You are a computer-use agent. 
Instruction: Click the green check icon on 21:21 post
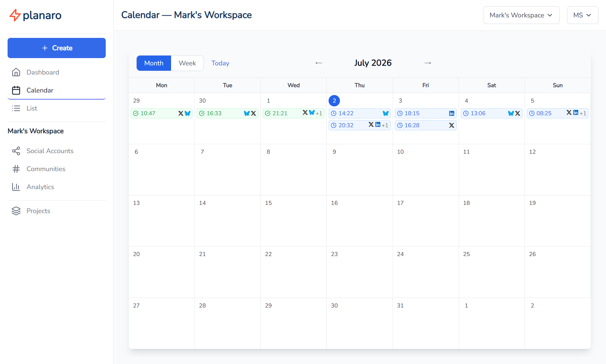[x=268, y=113]
